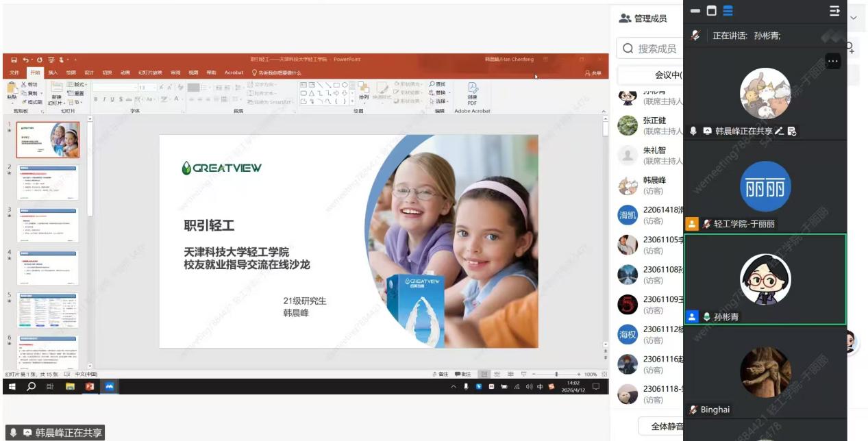The height and width of the screenshot is (441, 868).
Task: Click the Tencent Meeting taskbar icon
Action: tap(108, 387)
